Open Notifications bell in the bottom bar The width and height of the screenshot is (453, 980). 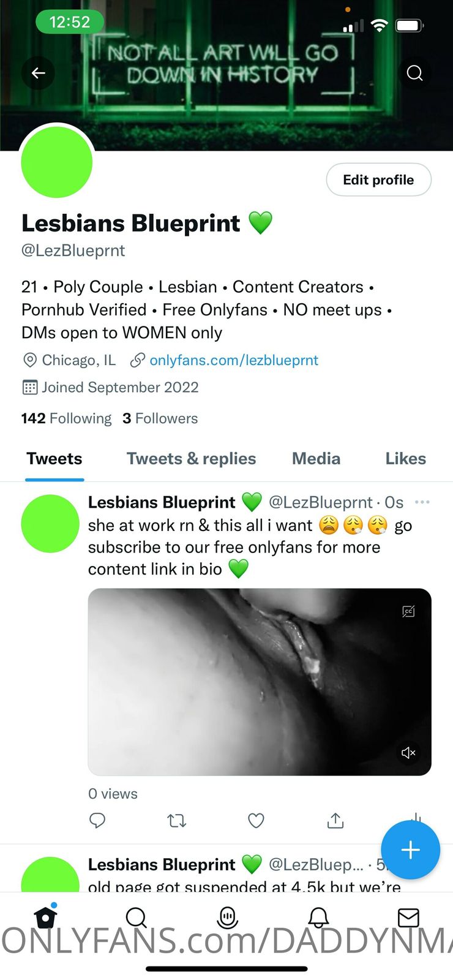coord(318,917)
